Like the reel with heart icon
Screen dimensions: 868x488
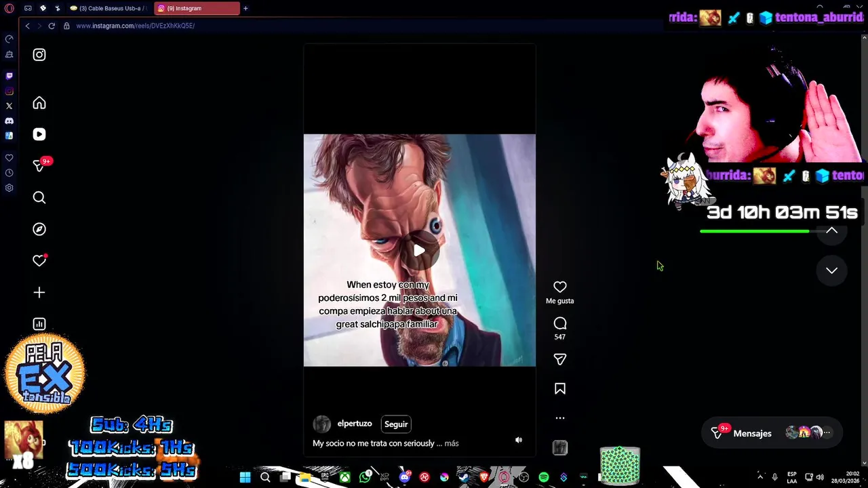(x=560, y=287)
